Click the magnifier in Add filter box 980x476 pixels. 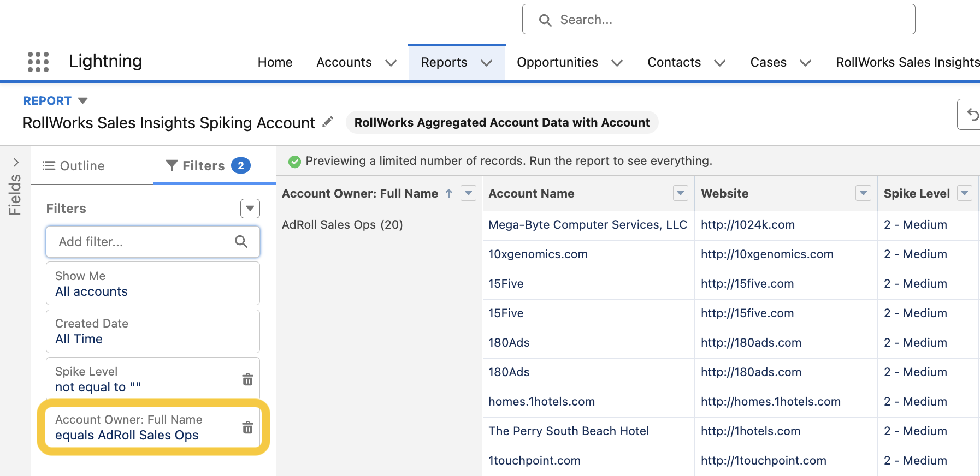coord(241,241)
